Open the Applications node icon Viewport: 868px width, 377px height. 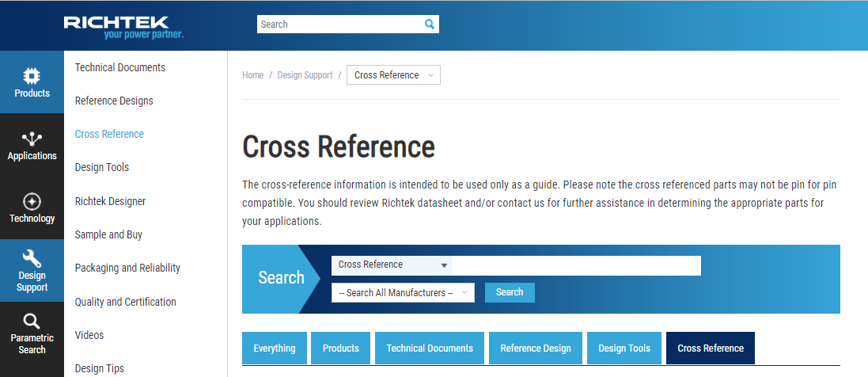32,139
